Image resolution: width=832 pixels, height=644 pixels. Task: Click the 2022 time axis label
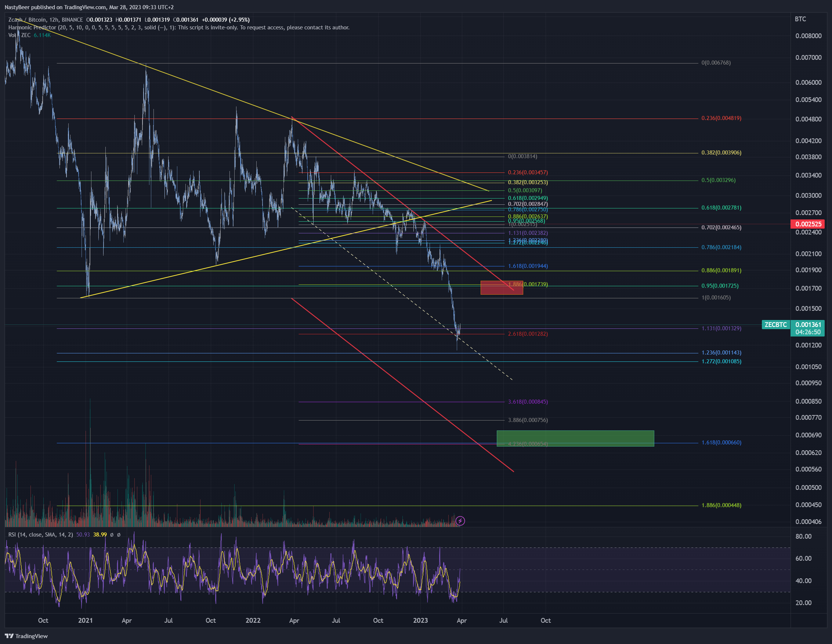pyautogui.click(x=253, y=621)
